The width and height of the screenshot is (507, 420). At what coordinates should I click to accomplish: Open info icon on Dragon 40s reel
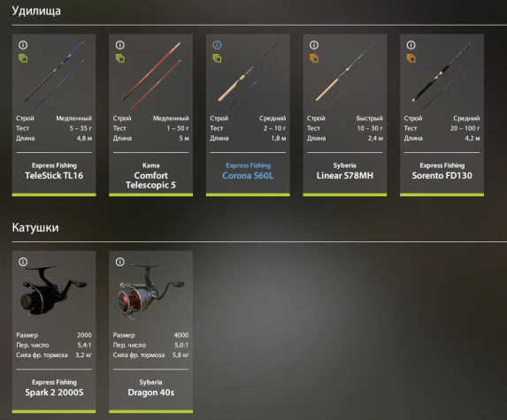pyautogui.click(x=120, y=262)
